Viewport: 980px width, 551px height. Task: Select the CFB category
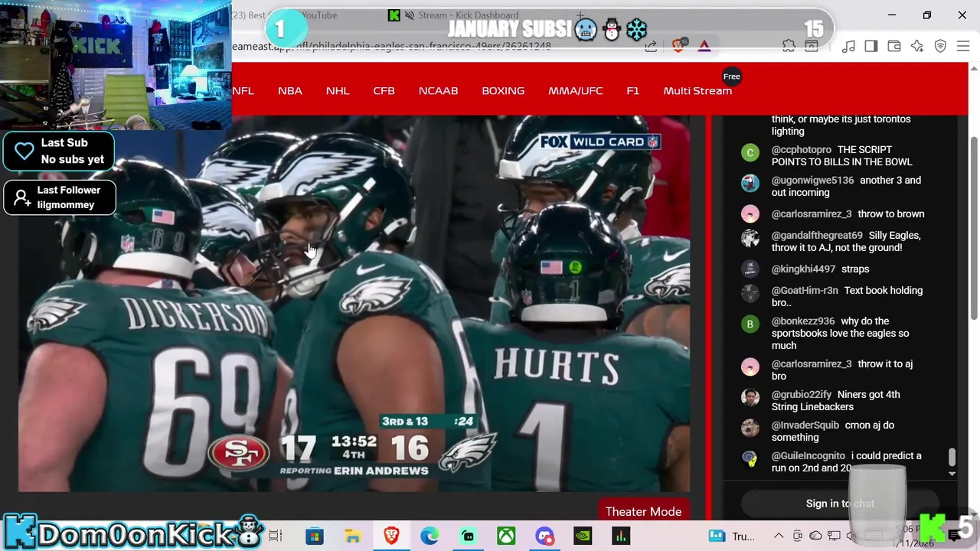coord(384,90)
